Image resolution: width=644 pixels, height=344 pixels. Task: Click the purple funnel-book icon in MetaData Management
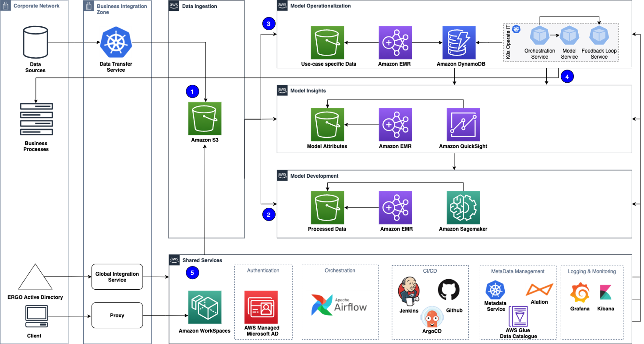click(517, 316)
